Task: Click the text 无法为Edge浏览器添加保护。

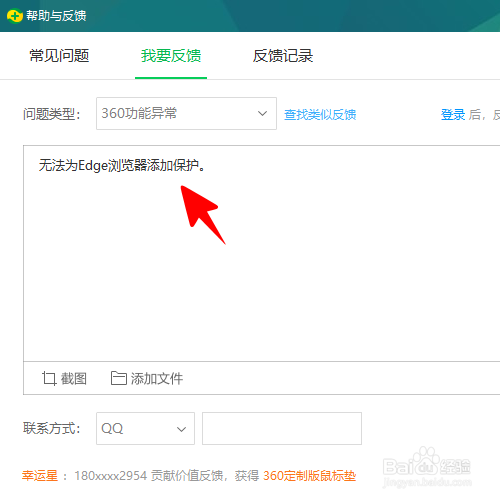Action: [122, 165]
